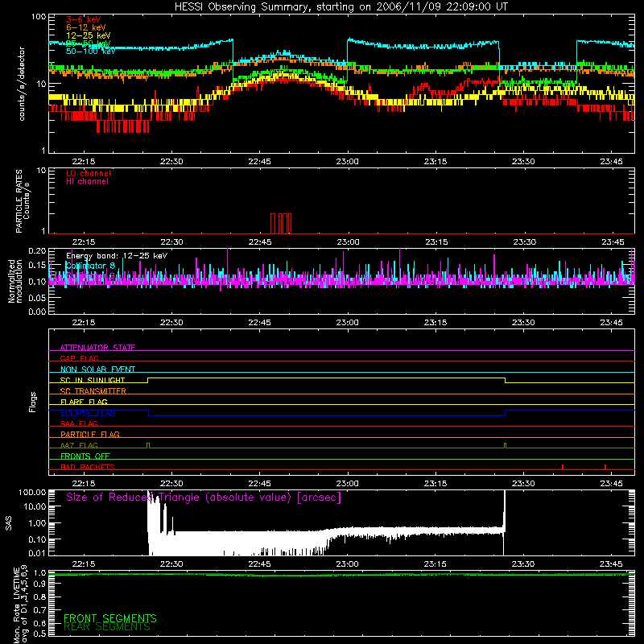
Task: Click the white SAS spike near 23:27
Action: pyautogui.click(x=504, y=522)
